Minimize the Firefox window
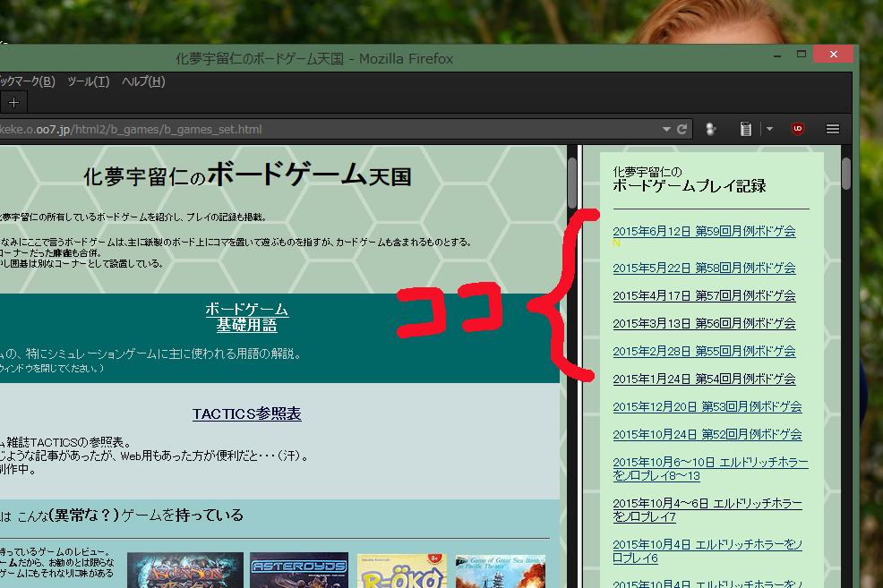This screenshot has width=883, height=588. (777, 55)
